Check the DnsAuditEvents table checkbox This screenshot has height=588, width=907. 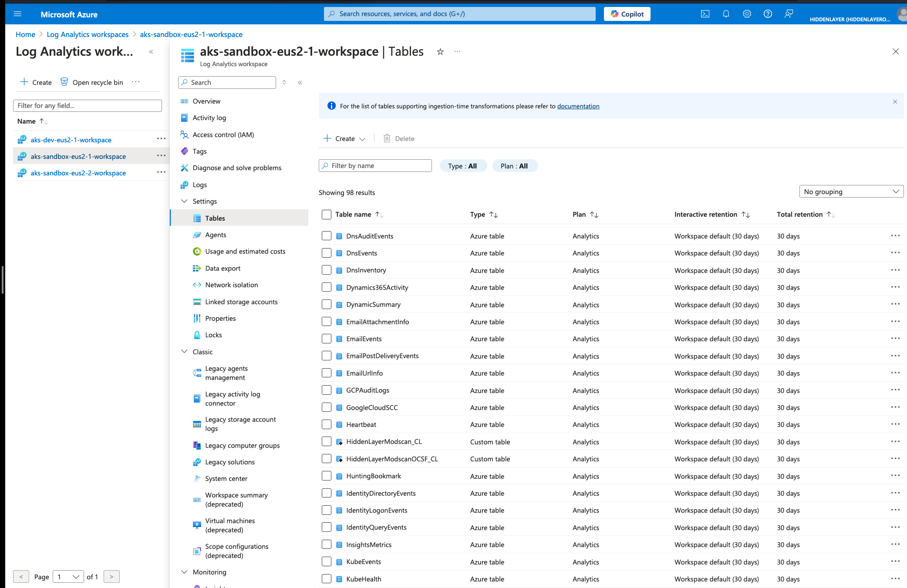[x=327, y=236]
